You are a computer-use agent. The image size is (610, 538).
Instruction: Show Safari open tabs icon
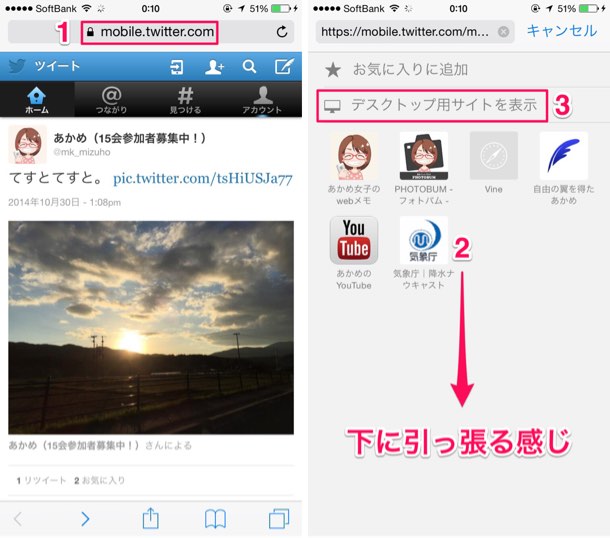[279, 519]
